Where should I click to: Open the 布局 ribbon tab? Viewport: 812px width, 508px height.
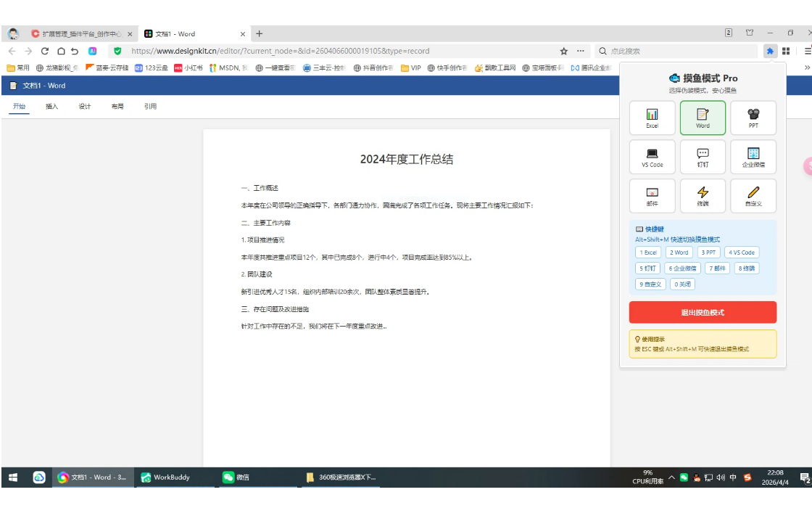pyautogui.click(x=117, y=107)
